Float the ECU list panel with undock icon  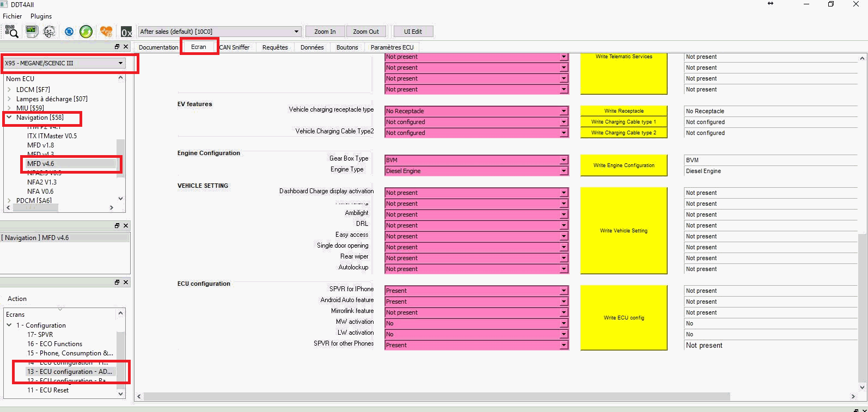(117, 47)
